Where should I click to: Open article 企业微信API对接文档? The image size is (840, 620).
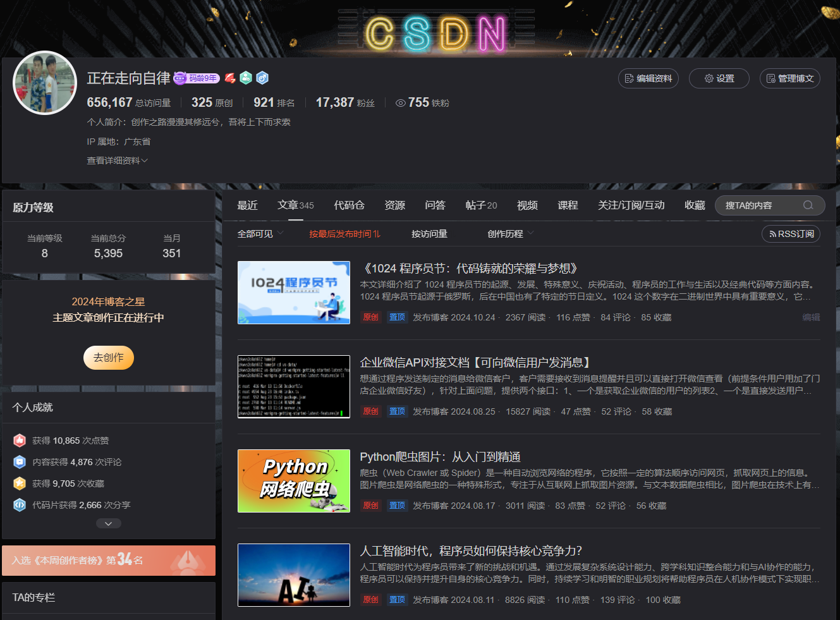[477, 363]
